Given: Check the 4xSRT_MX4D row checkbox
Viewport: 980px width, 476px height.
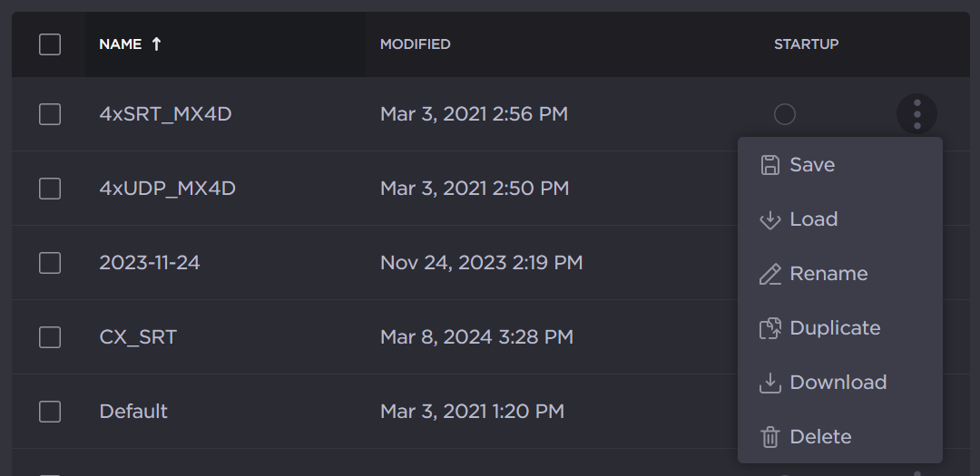Looking at the screenshot, I should [x=50, y=114].
